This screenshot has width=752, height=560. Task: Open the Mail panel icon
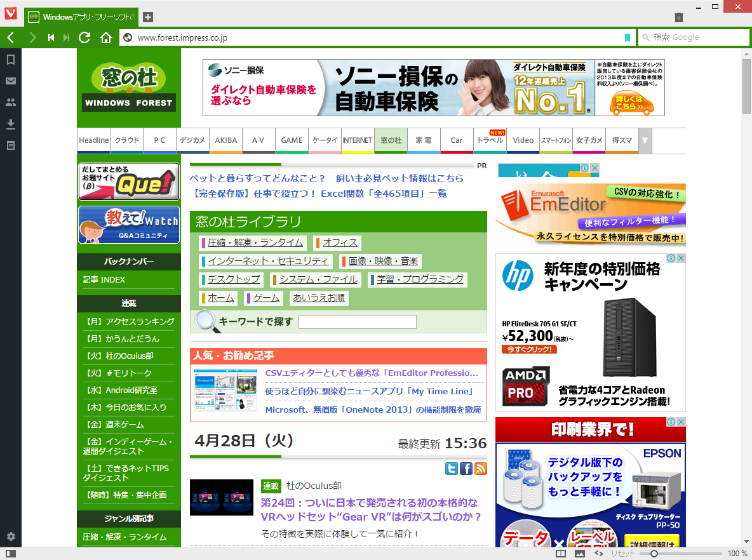click(10, 79)
